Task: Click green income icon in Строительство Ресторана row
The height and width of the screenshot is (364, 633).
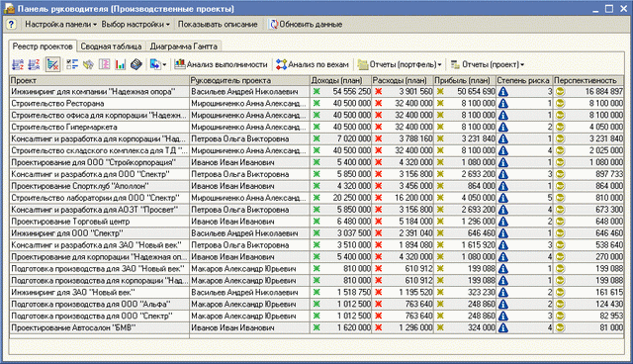Action: 316,103
